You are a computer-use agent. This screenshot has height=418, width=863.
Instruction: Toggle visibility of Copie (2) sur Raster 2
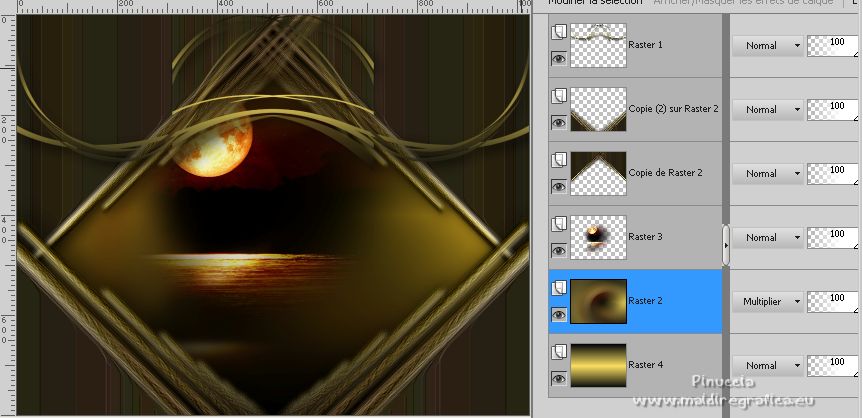(x=559, y=122)
